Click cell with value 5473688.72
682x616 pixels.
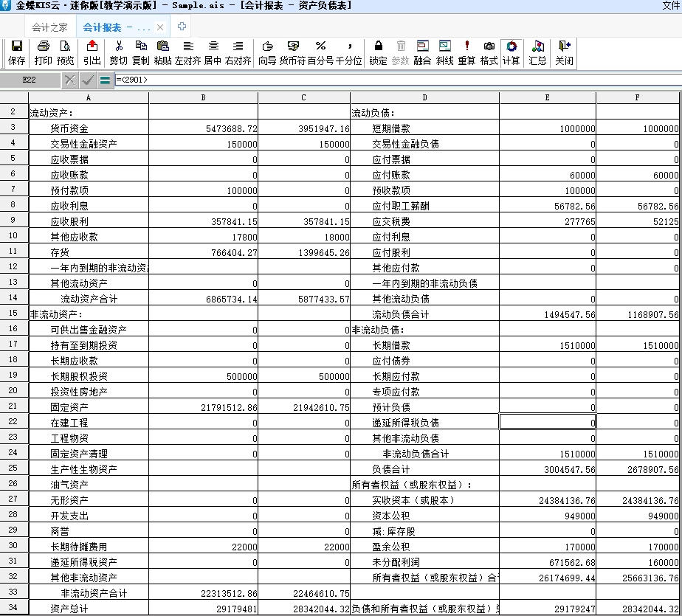(204, 128)
